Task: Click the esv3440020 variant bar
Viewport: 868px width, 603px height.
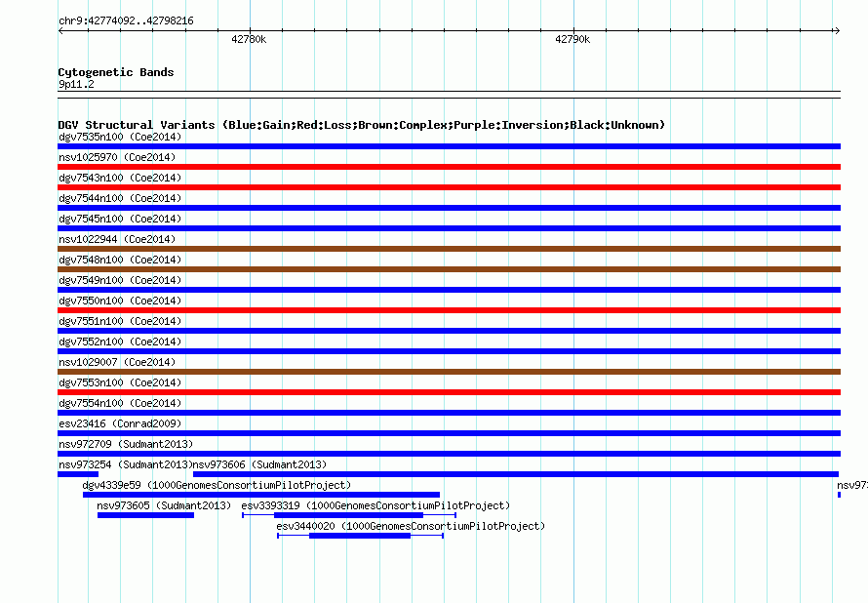Action: (x=360, y=536)
